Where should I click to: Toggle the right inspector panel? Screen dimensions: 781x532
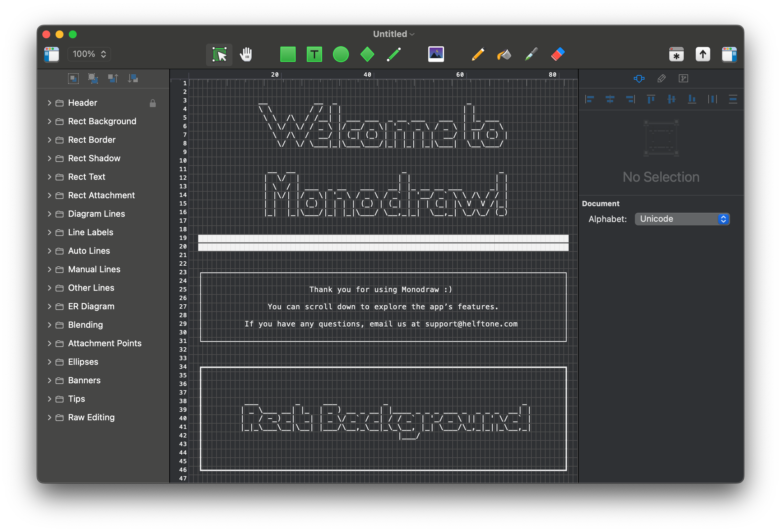click(729, 55)
